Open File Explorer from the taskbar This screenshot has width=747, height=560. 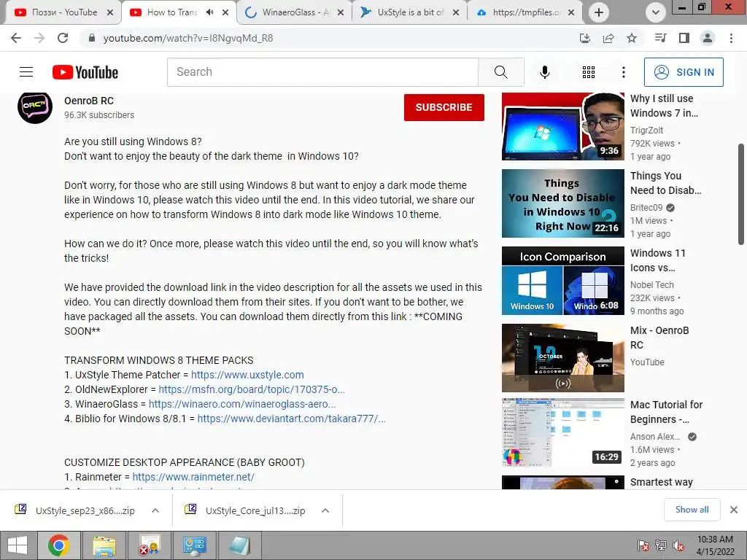click(104, 545)
